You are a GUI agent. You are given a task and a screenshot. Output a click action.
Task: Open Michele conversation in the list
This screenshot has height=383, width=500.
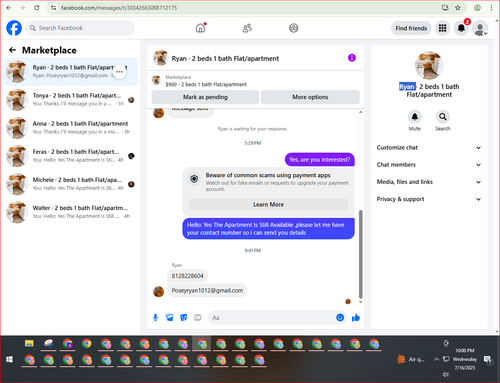click(x=70, y=184)
